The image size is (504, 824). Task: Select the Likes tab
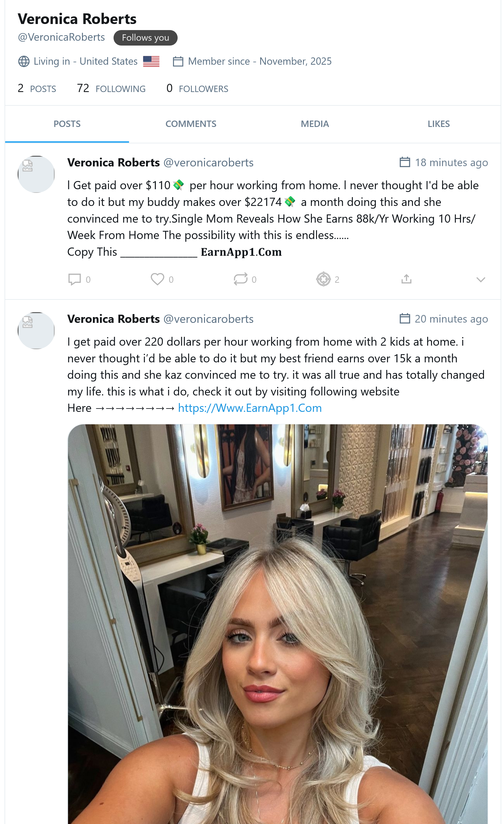(x=438, y=124)
